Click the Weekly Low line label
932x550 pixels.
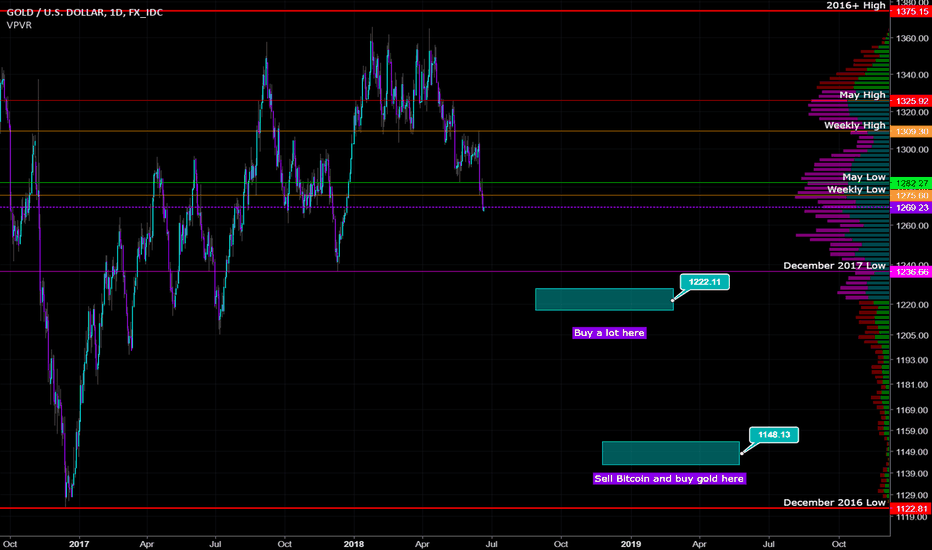pos(857,190)
